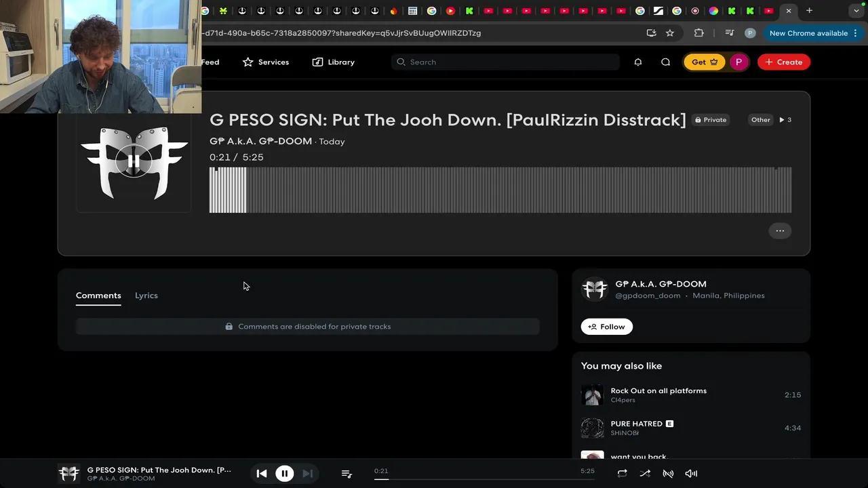Click PURE HATRED duration 4:34
The image size is (868, 488).
click(x=793, y=428)
